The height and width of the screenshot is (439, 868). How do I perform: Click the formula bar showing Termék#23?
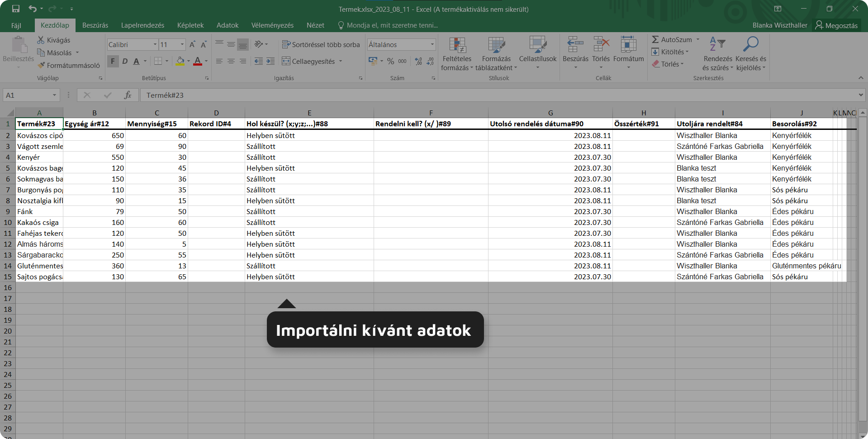click(498, 95)
